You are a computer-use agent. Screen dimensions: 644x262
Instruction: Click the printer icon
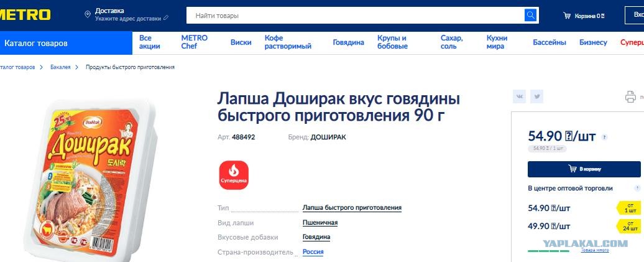coord(630,97)
